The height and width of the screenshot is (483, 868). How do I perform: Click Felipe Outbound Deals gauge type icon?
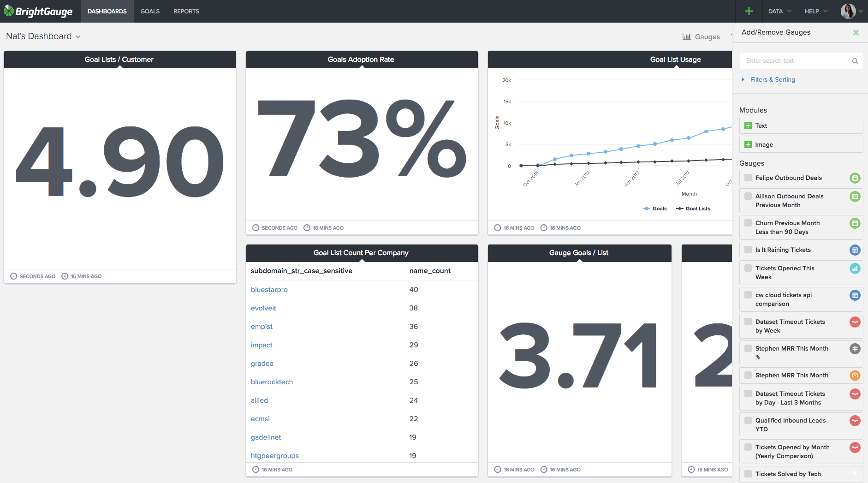tap(855, 178)
